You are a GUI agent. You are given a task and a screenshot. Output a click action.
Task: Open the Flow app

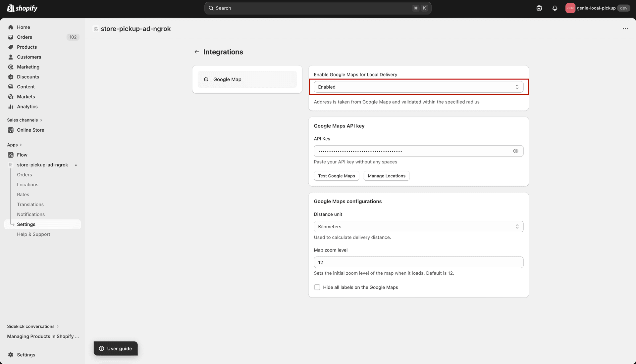coord(22,155)
